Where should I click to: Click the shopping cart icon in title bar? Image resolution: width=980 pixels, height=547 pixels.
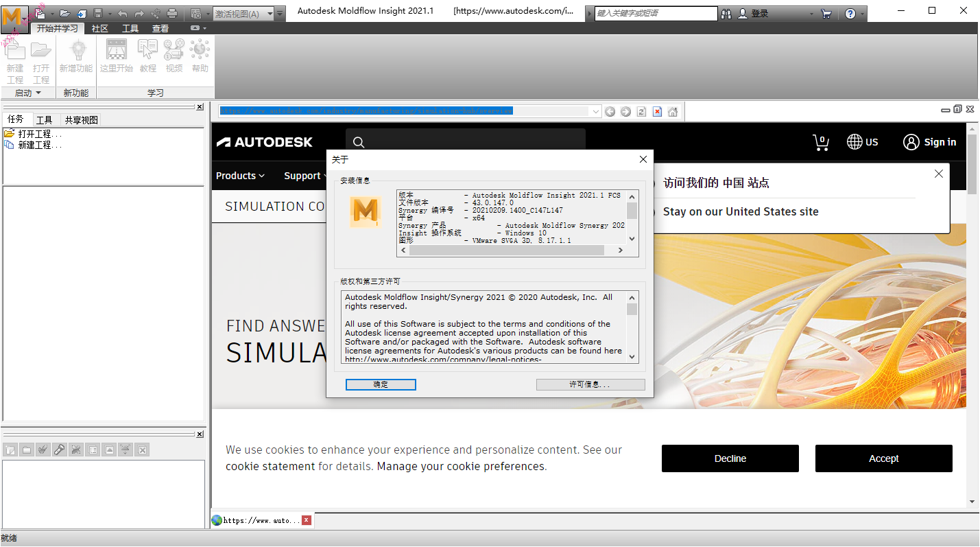pos(826,14)
